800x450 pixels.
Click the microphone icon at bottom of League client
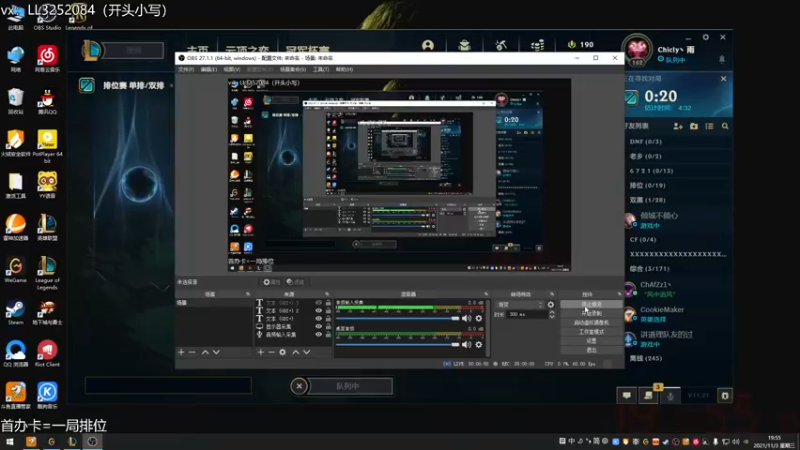(670, 395)
